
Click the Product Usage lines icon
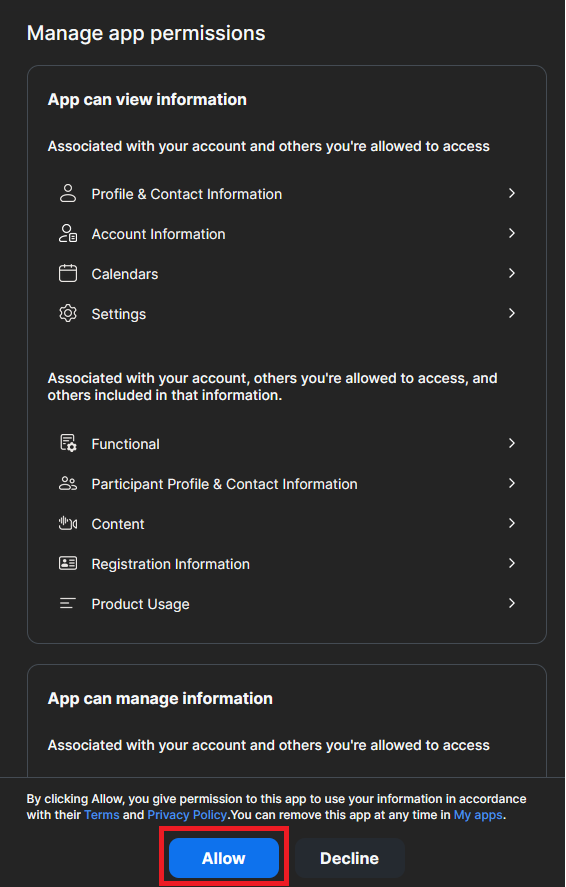pyautogui.click(x=67, y=604)
